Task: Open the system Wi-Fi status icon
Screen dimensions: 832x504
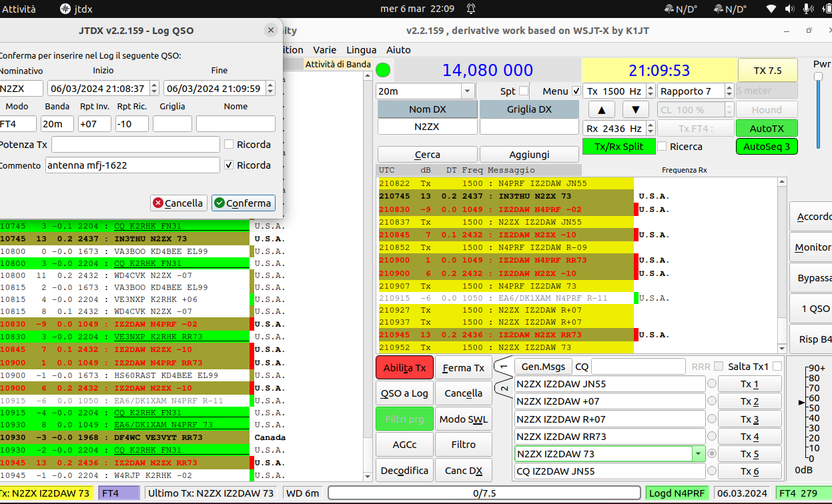Action: [x=771, y=9]
